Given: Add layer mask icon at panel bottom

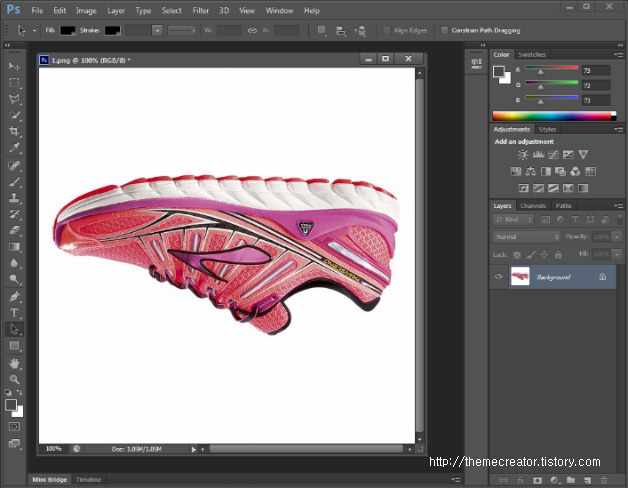Looking at the screenshot, I should coord(537,480).
